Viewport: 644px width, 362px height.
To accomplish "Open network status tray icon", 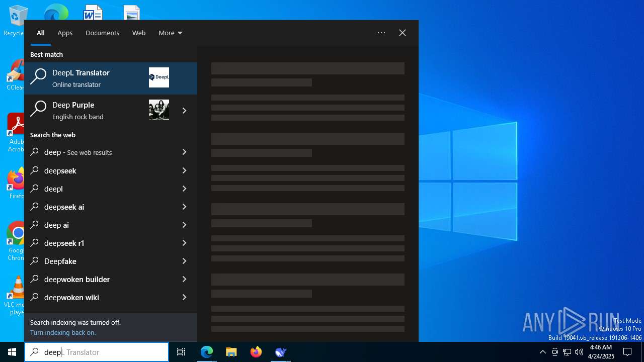I will click(x=567, y=352).
